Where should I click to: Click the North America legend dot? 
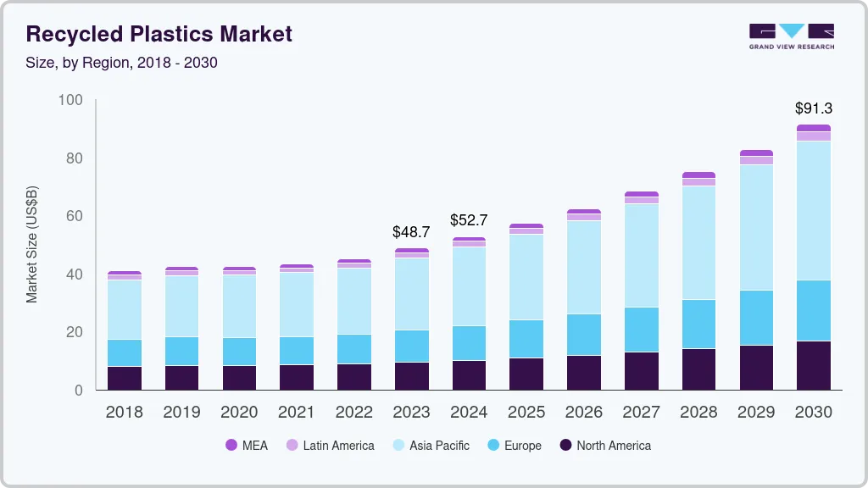click(565, 445)
